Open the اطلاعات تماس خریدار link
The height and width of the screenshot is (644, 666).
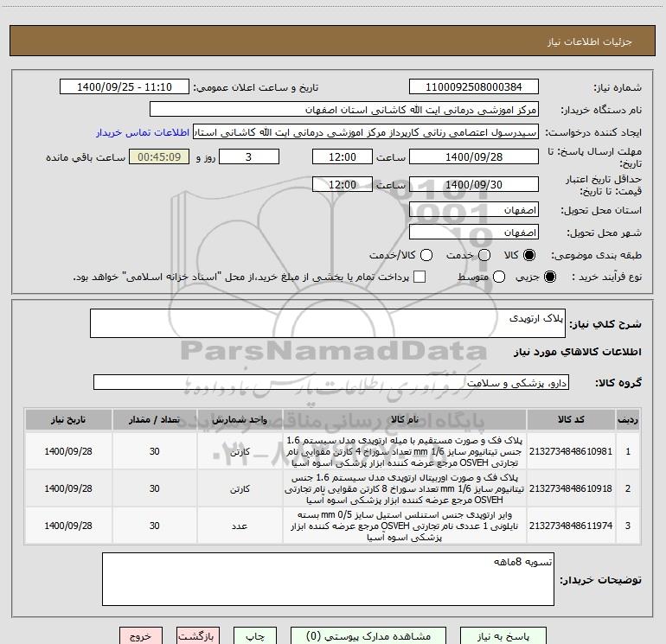coord(143,132)
